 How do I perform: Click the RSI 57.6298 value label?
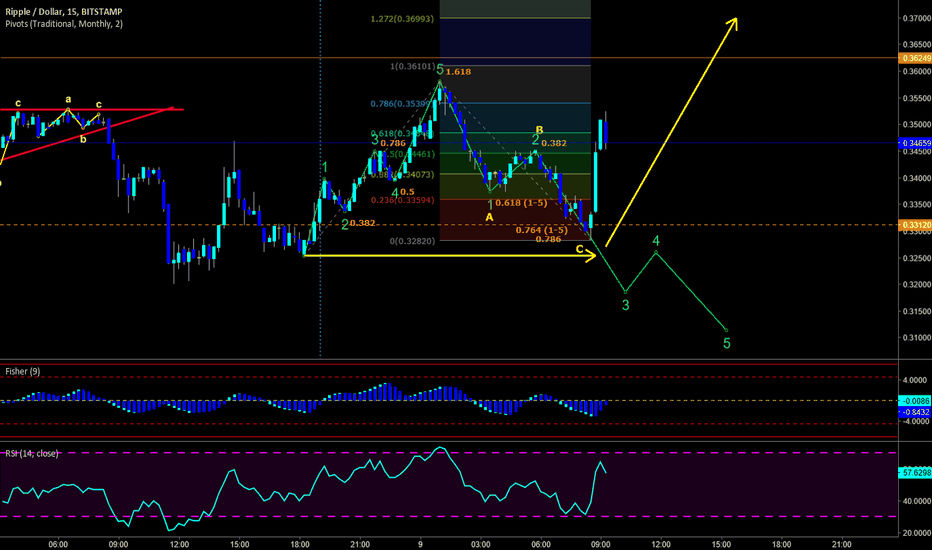914,473
